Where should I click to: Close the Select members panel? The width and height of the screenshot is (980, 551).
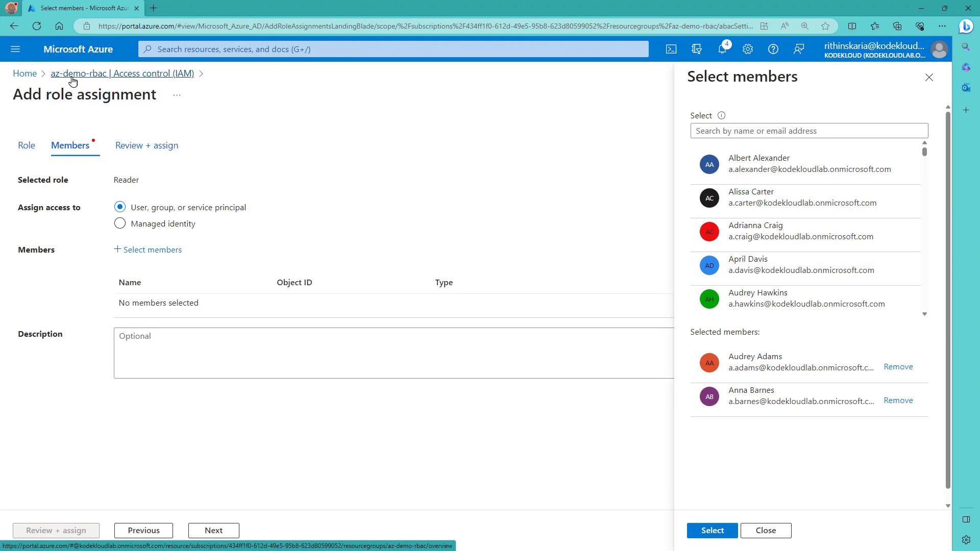(x=929, y=77)
